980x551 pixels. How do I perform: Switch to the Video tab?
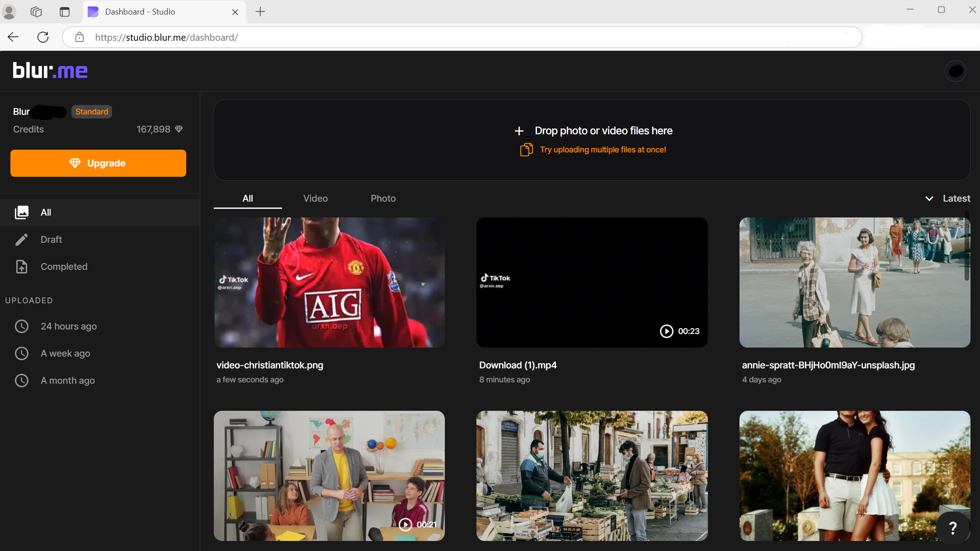point(315,198)
